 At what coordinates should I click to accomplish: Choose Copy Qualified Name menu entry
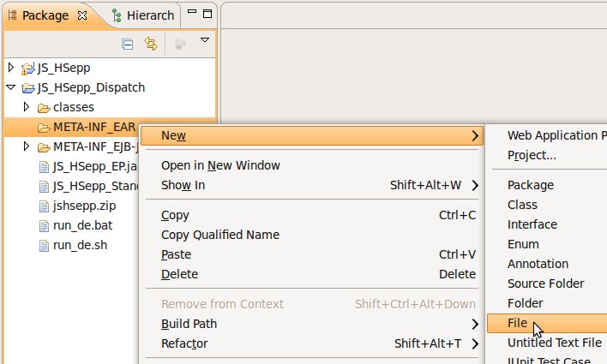[220, 235]
